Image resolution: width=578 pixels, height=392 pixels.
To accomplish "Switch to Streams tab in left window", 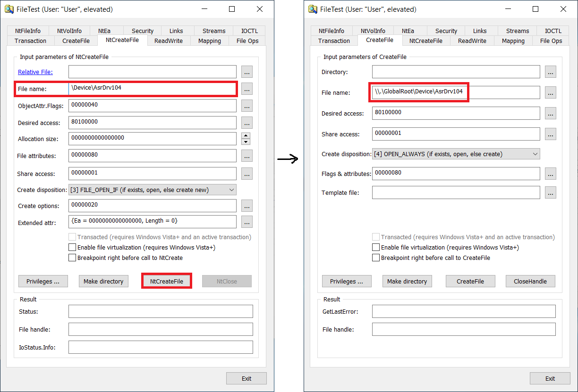I will click(x=214, y=31).
